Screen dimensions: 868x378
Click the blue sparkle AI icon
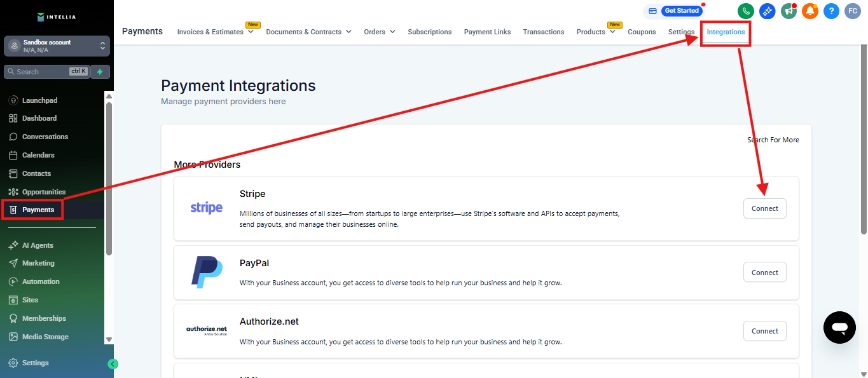[767, 11]
